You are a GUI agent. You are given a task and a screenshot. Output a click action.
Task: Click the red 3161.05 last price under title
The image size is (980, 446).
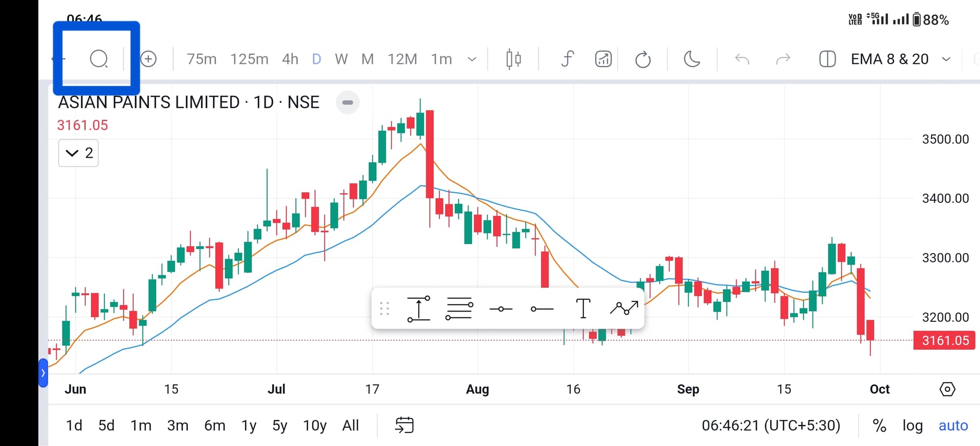[83, 126]
